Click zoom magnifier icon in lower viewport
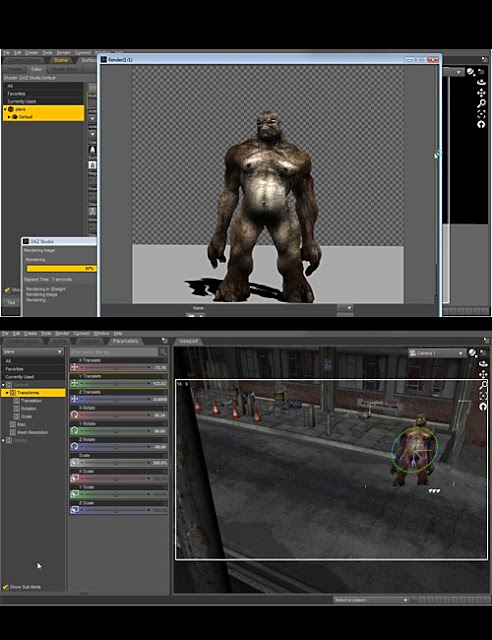 tap(483, 385)
